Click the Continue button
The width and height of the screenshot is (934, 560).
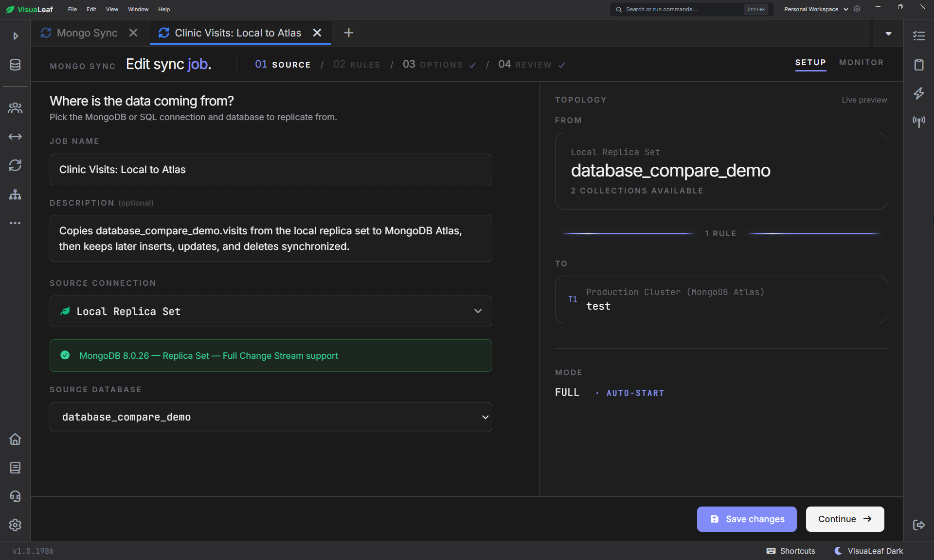point(845,519)
